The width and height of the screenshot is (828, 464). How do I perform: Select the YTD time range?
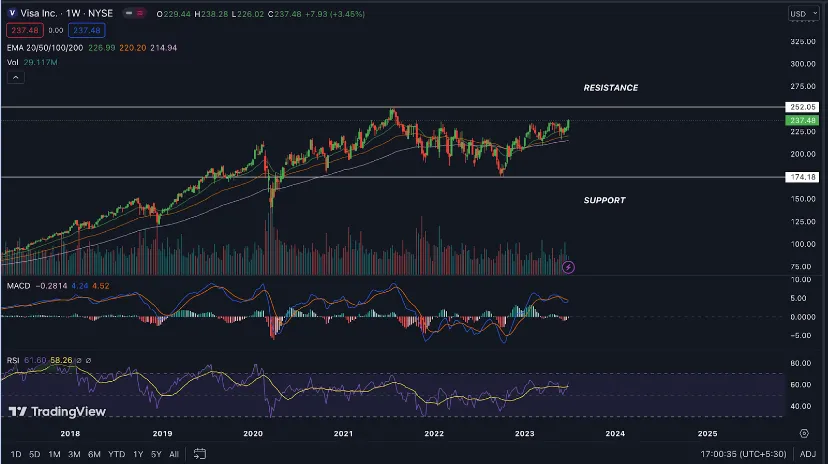pos(116,454)
